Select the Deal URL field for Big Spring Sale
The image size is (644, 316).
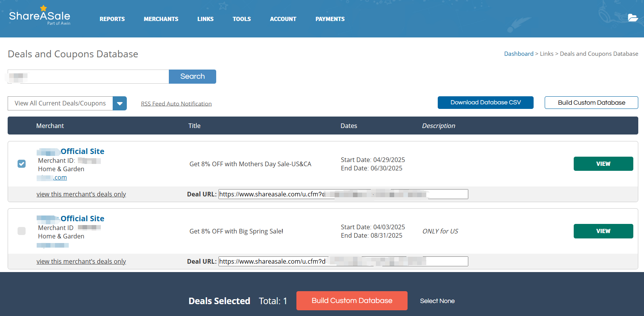pyautogui.click(x=343, y=261)
